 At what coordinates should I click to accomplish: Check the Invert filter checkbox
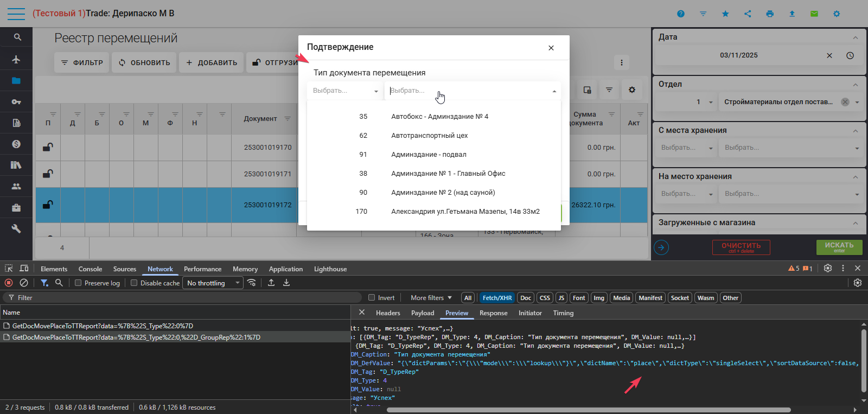(x=372, y=297)
